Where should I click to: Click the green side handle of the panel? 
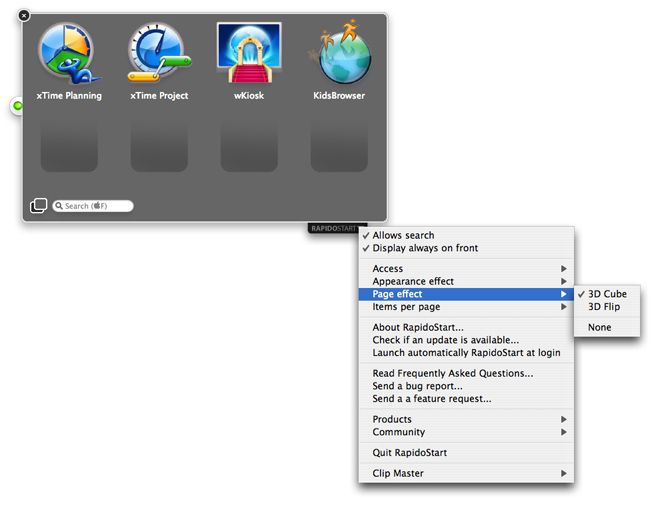pyautogui.click(x=17, y=106)
